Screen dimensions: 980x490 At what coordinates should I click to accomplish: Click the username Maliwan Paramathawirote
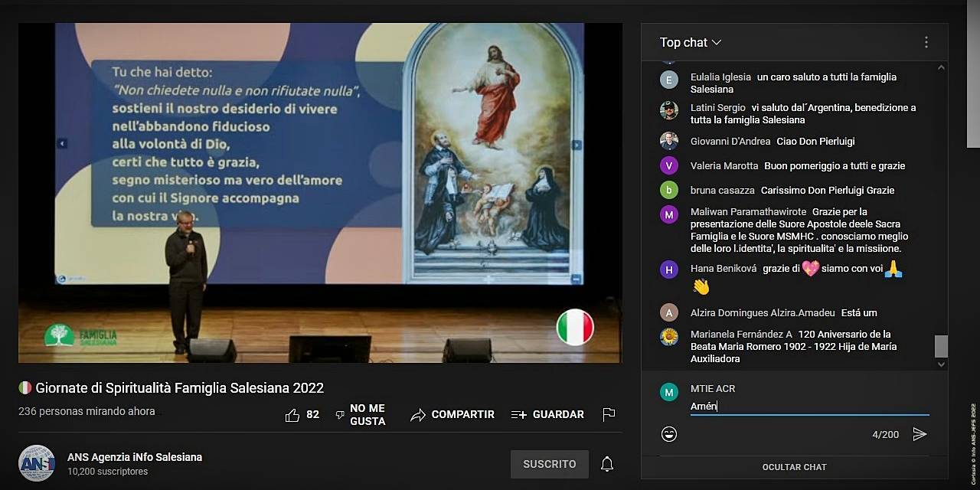pyautogui.click(x=749, y=212)
